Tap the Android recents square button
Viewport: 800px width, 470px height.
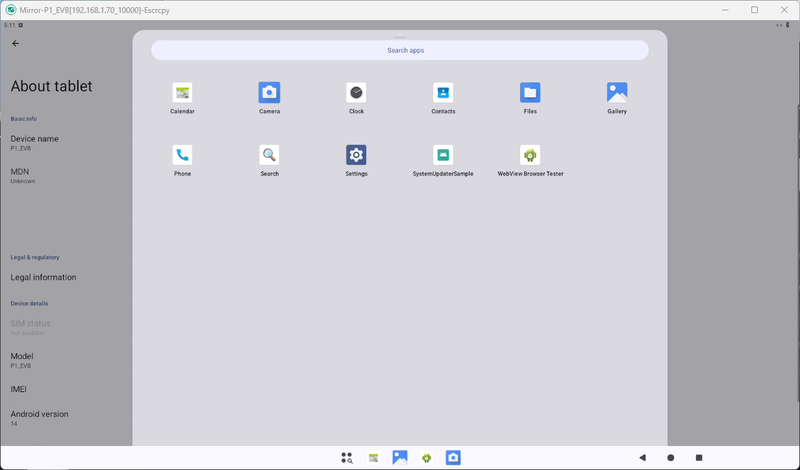point(699,458)
